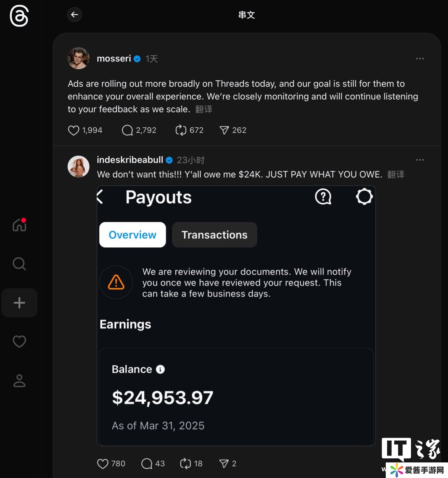Translate mosseri's post text

[x=204, y=109]
